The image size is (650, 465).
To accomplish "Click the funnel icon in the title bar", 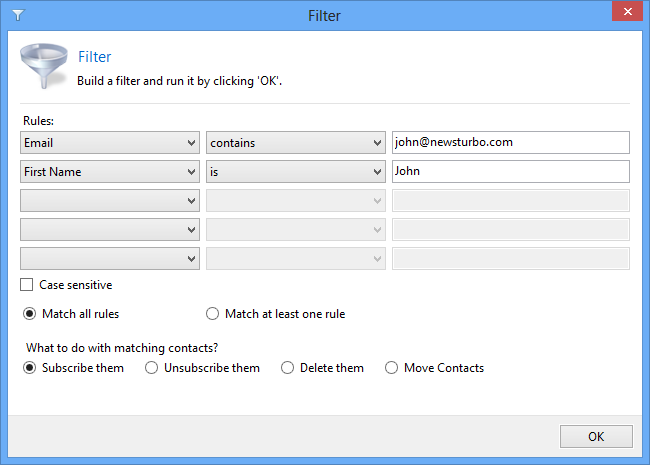I will pos(18,15).
